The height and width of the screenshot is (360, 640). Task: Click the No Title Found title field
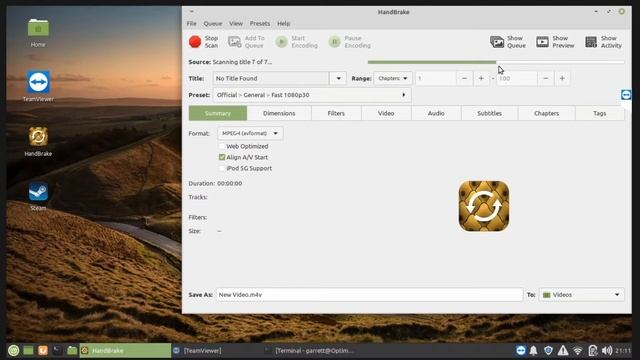[271, 78]
